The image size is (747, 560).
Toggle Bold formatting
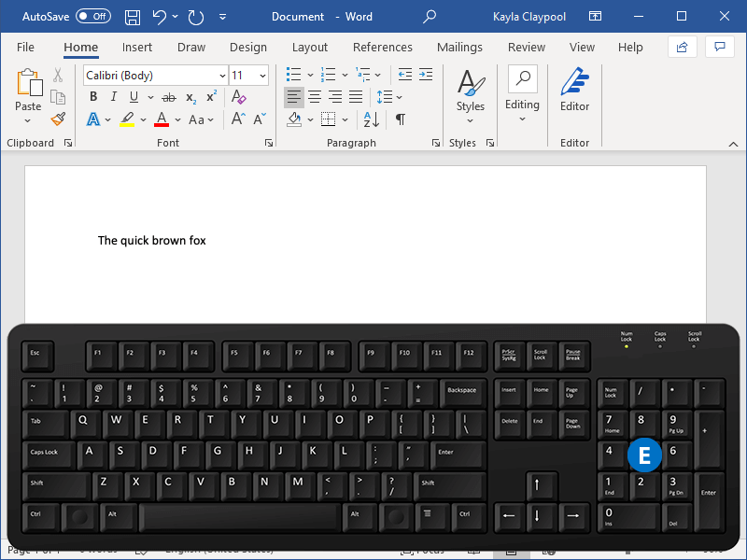(x=93, y=97)
